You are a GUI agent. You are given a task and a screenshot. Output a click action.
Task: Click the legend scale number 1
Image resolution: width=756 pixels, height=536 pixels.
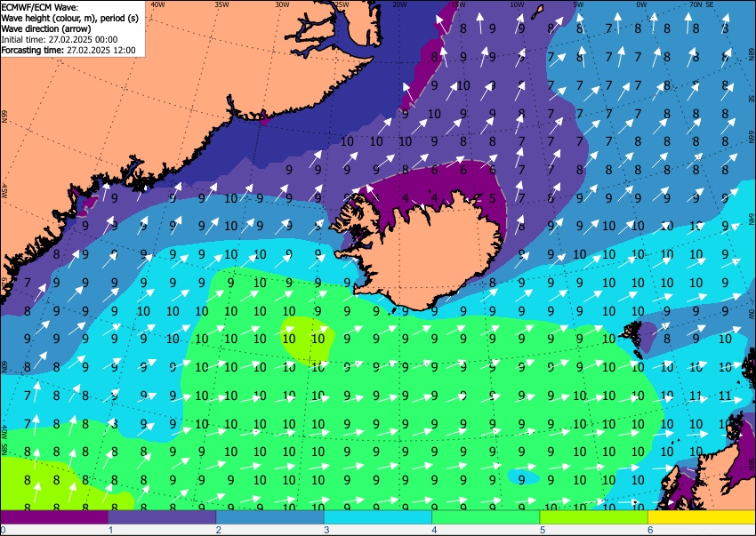click(110, 530)
